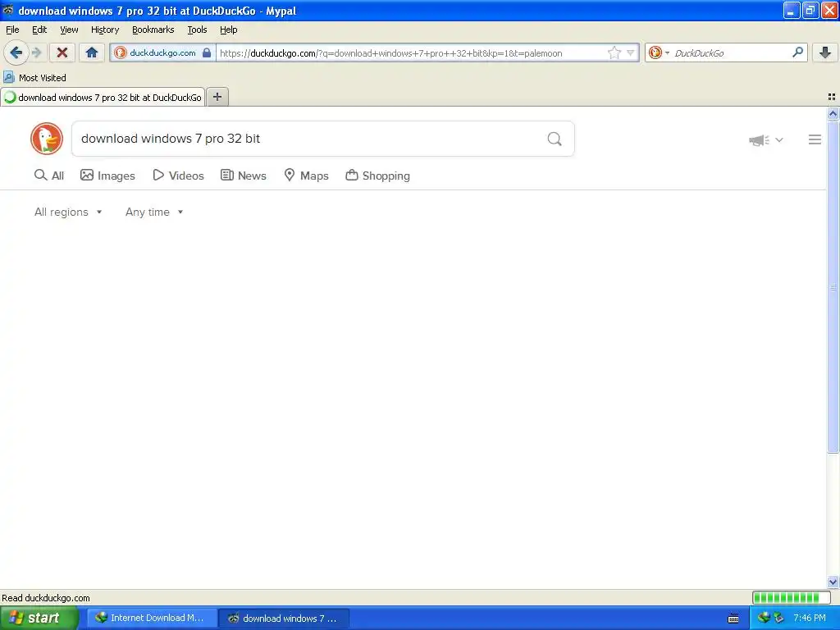Switch to Images results

(x=107, y=176)
